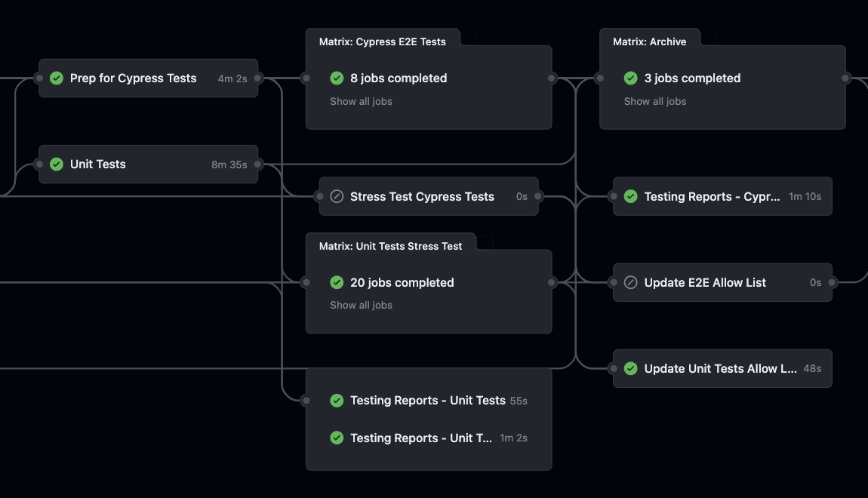
Task: Click the check icon on Testing Reports - Unit Tests
Action: 337,400
